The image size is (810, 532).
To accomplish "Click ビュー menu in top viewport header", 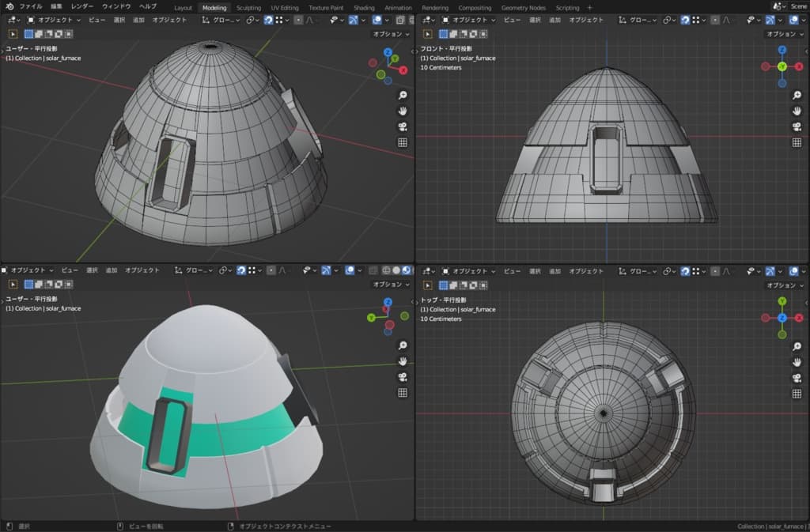I will (x=512, y=271).
